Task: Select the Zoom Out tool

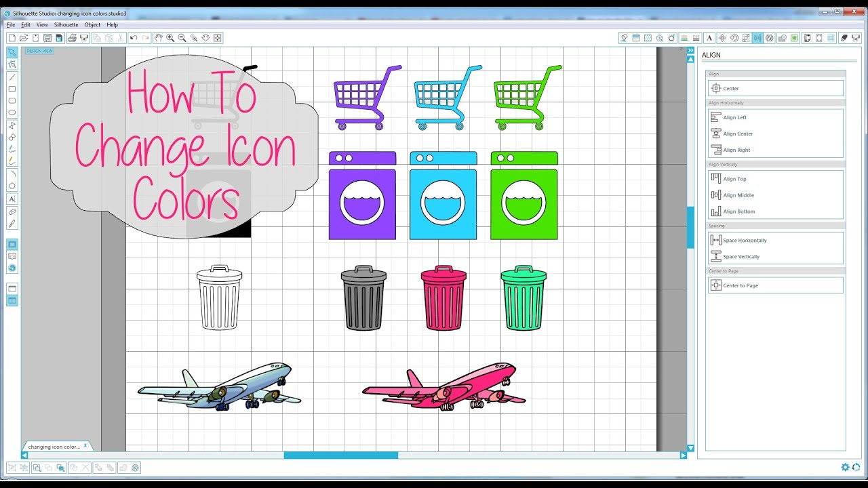Action: [x=182, y=37]
